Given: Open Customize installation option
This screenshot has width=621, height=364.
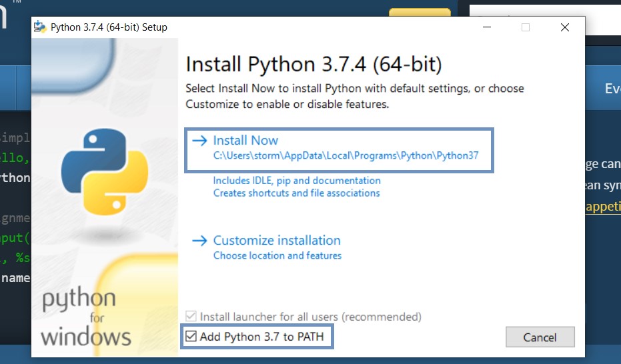Looking at the screenshot, I should 277,240.
